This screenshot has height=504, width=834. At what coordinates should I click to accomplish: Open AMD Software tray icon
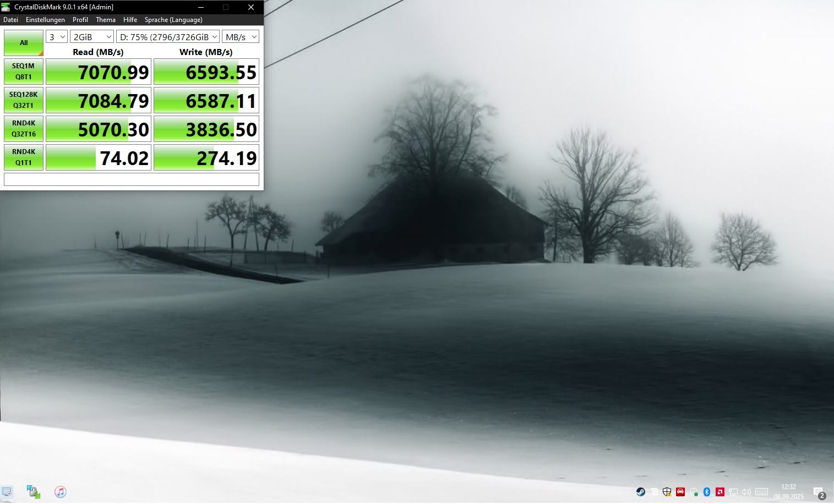pos(720,492)
